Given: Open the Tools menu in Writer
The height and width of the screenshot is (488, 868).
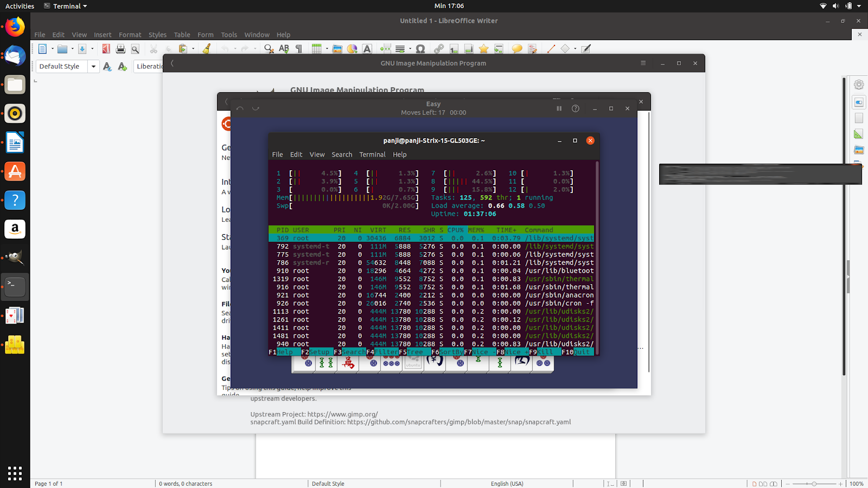Looking at the screenshot, I should (x=229, y=35).
